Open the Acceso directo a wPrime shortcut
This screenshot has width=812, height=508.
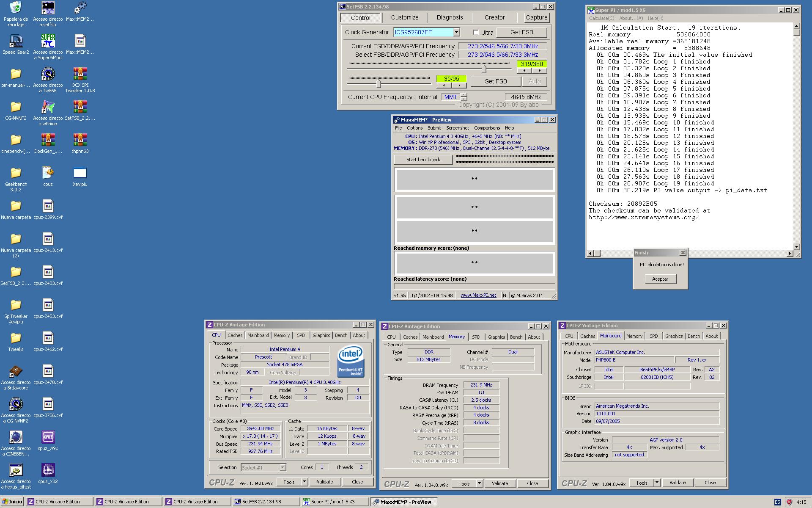[48, 113]
